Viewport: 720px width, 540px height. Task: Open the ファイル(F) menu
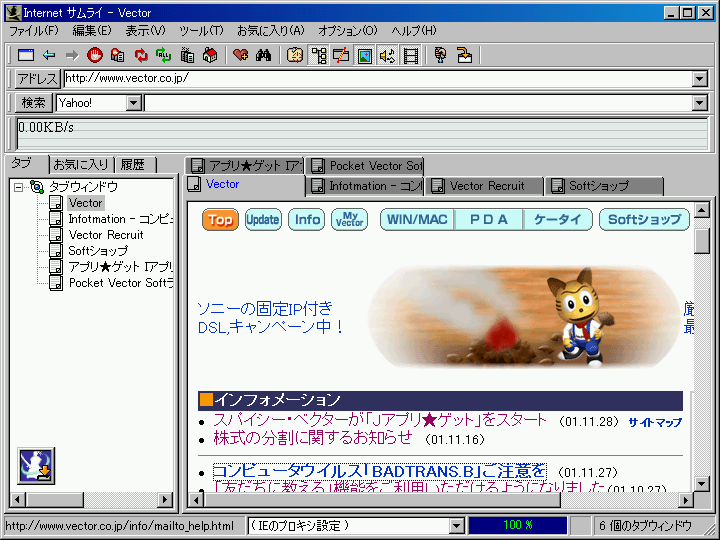pos(34,31)
